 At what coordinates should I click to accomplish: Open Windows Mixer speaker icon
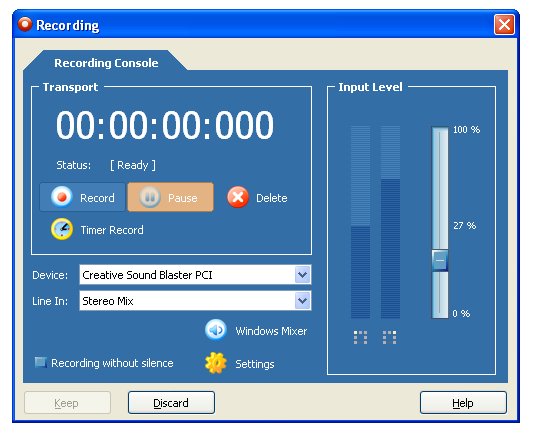pyautogui.click(x=216, y=330)
